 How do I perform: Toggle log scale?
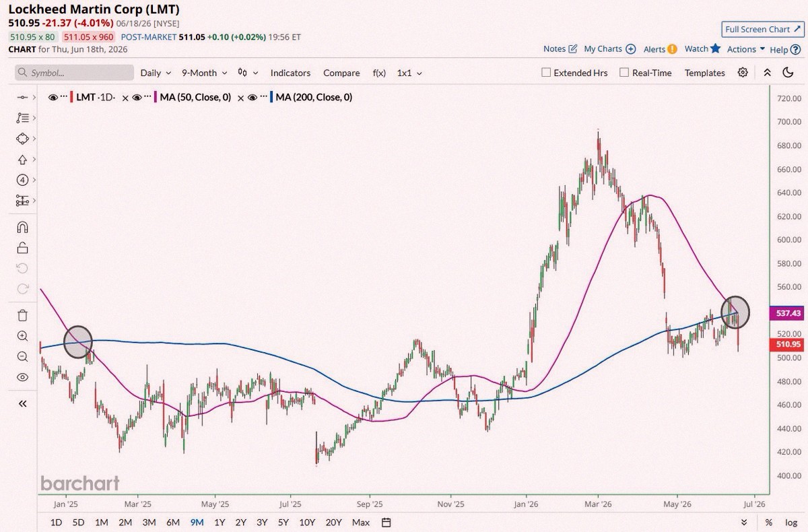(790, 523)
